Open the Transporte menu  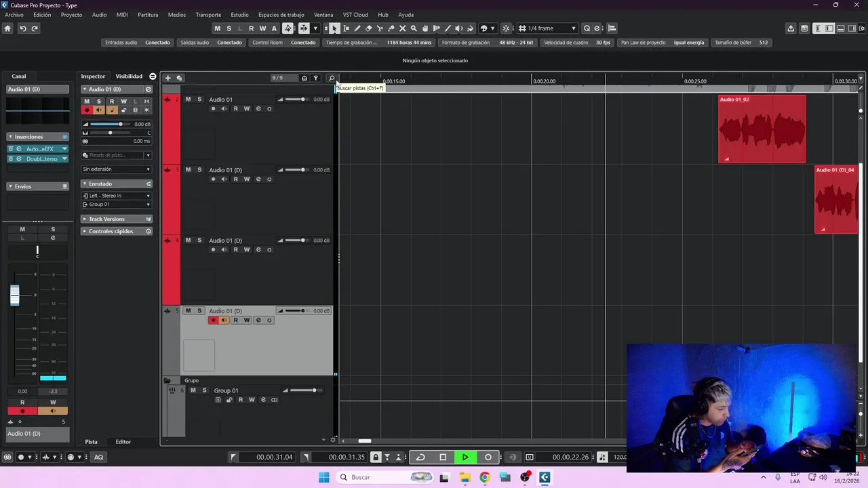208,14
